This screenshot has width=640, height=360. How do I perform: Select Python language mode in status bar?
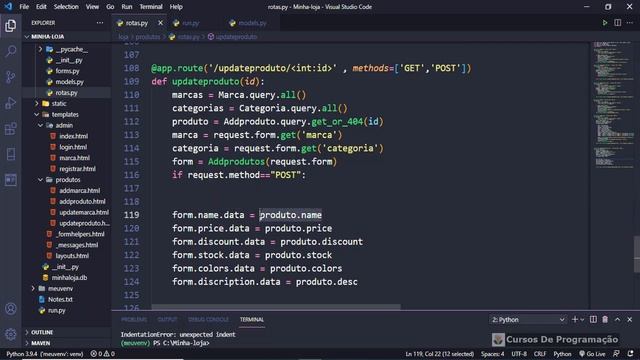tap(562, 354)
